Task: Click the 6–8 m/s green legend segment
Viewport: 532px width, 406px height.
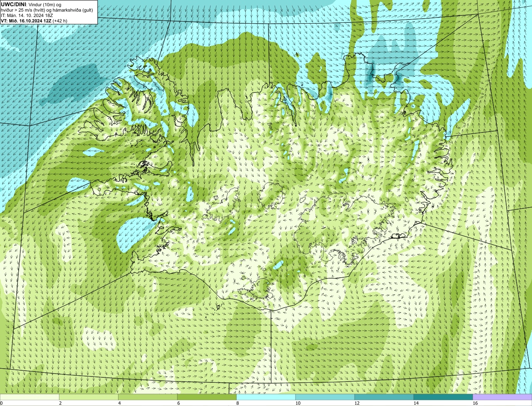Action: (207, 397)
